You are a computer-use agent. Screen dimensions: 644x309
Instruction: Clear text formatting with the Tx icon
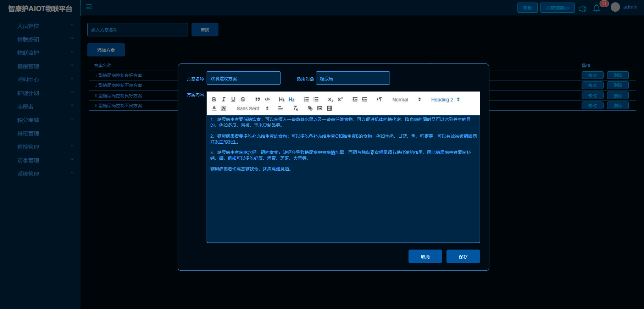[295, 108]
